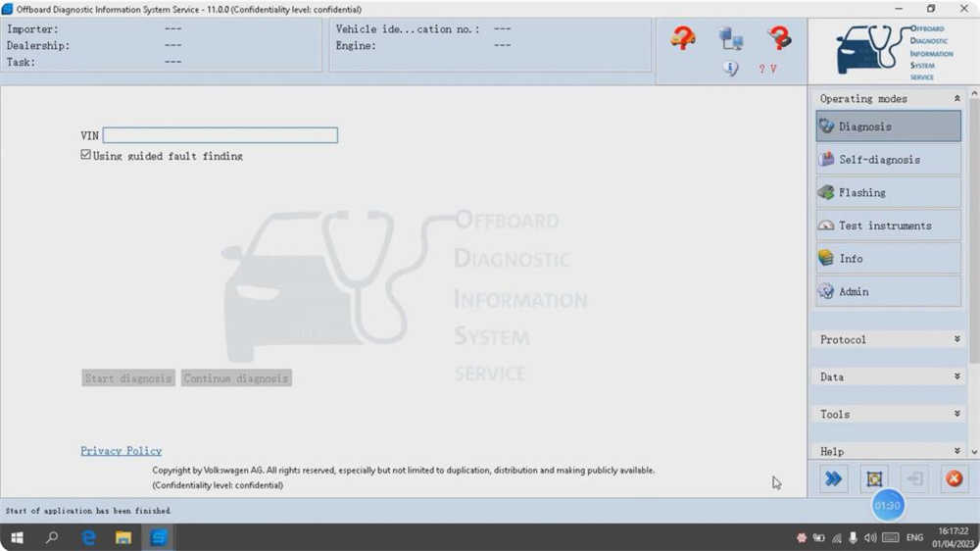Select the Self-diagnosis operating mode
The image size is (980, 551).
[x=888, y=160]
